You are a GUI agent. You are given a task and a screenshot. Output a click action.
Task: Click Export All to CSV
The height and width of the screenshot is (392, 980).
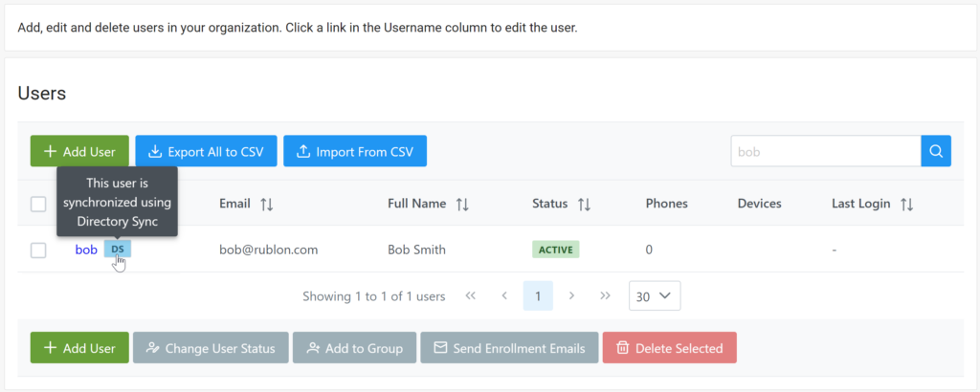(206, 151)
